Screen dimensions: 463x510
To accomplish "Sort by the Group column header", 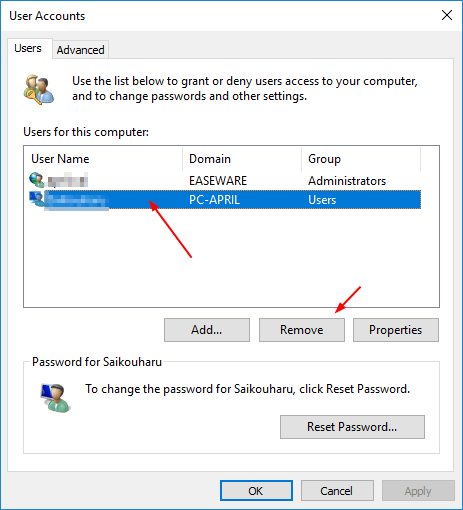I will coord(361,159).
